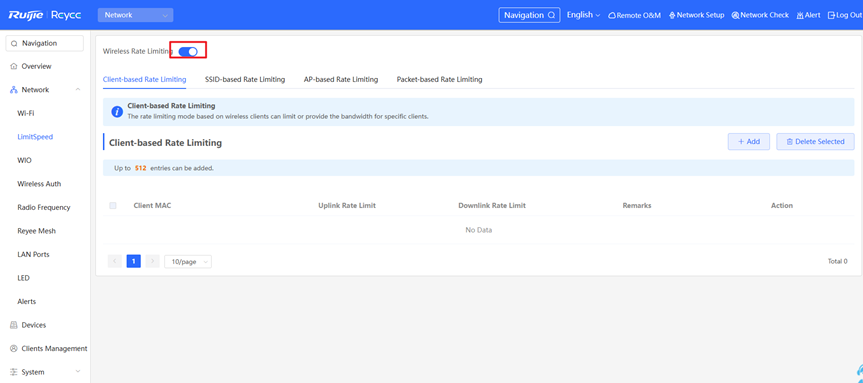Open Wireless Auth in sidebar menu

coord(39,184)
